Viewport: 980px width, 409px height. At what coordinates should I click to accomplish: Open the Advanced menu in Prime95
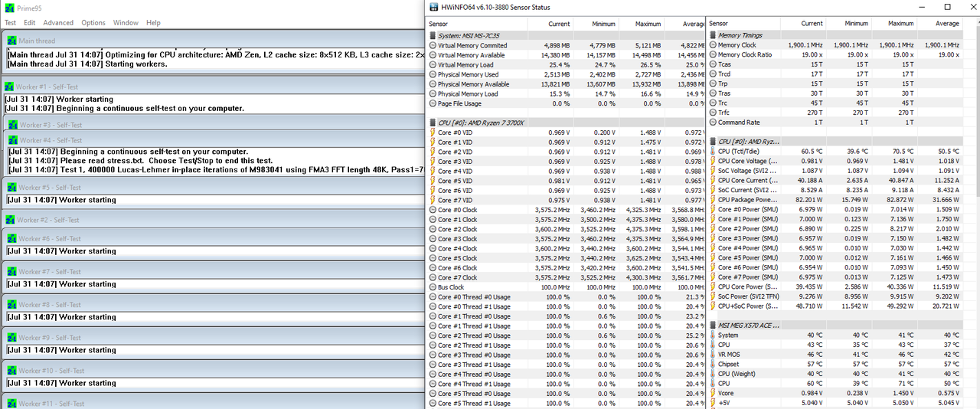coord(58,23)
